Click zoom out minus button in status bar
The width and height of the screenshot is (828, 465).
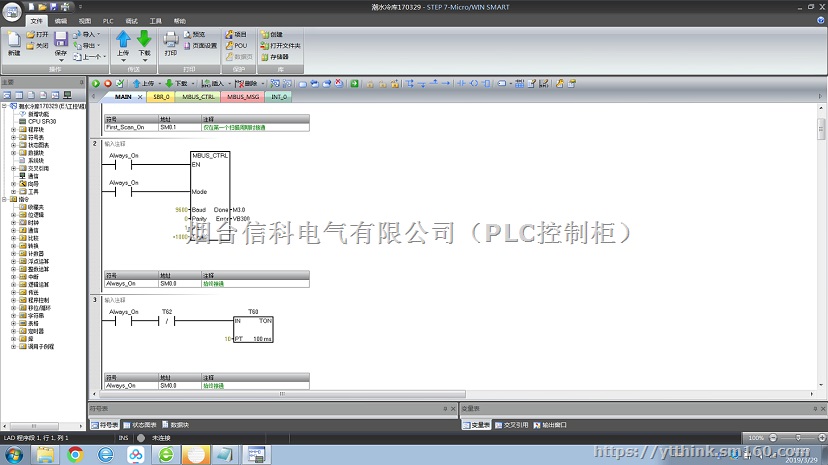pos(773,438)
